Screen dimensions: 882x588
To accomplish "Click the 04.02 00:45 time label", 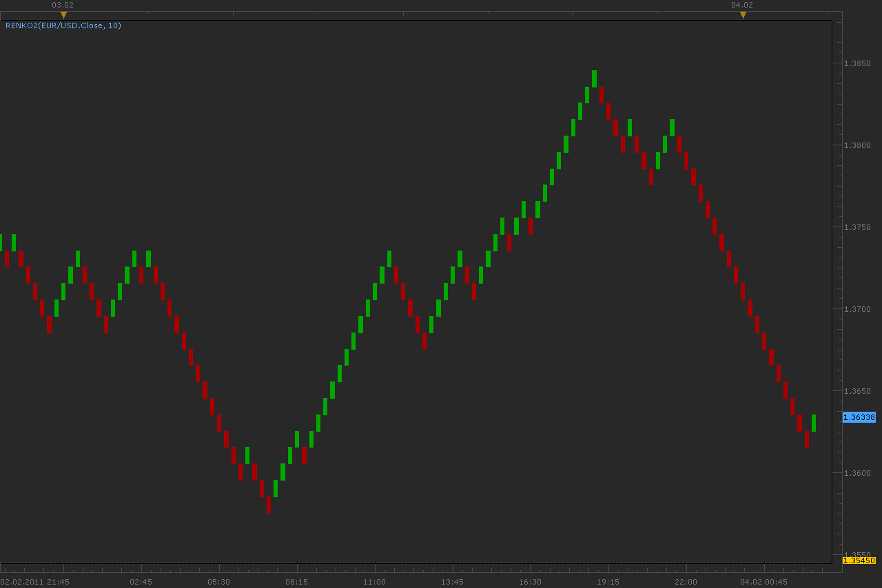I will pos(763,582).
